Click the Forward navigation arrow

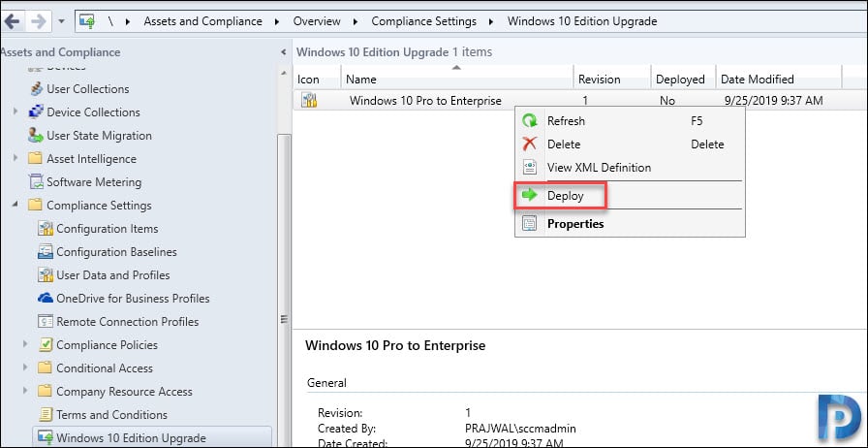(x=38, y=21)
